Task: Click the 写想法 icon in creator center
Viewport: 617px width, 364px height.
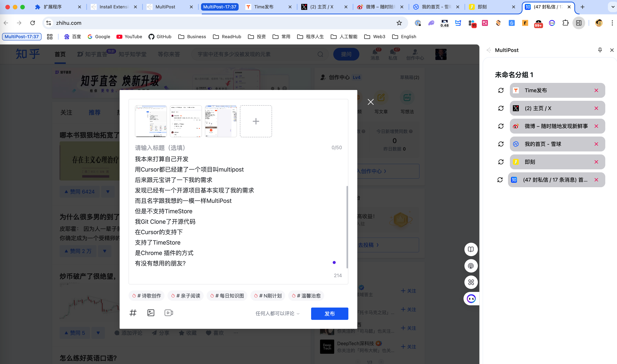Action: click(407, 102)
